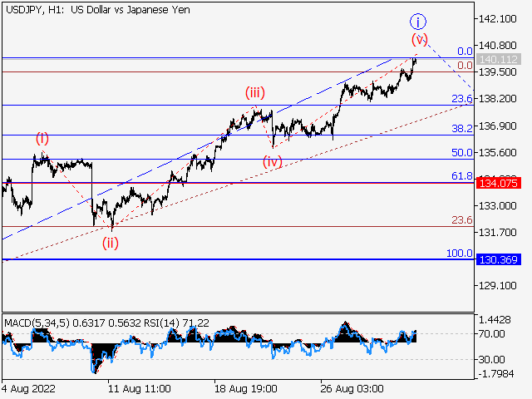Click the 139.500 price axis value
Viewport: 532px width, 399px height.
coord(497,72)
